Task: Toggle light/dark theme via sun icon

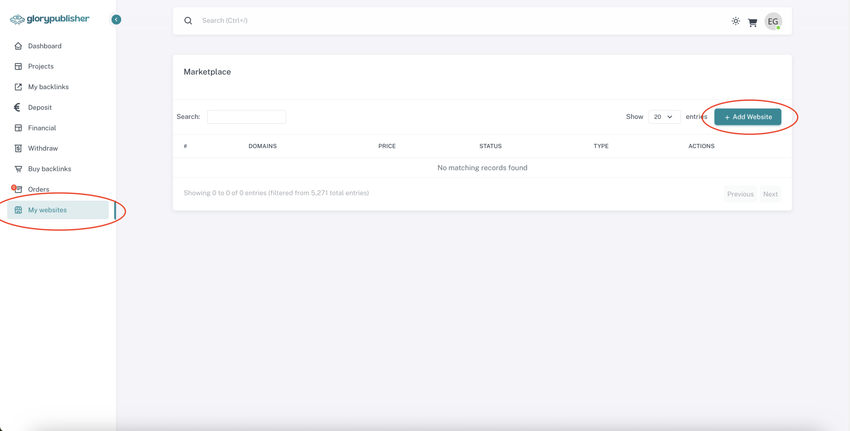Action: pyautogui.click(x=736, y=21)
